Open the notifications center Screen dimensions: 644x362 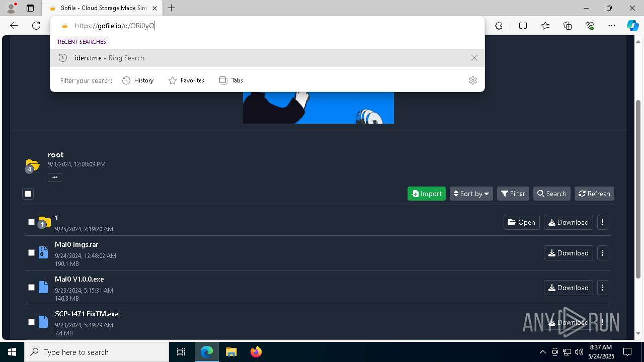627,352
